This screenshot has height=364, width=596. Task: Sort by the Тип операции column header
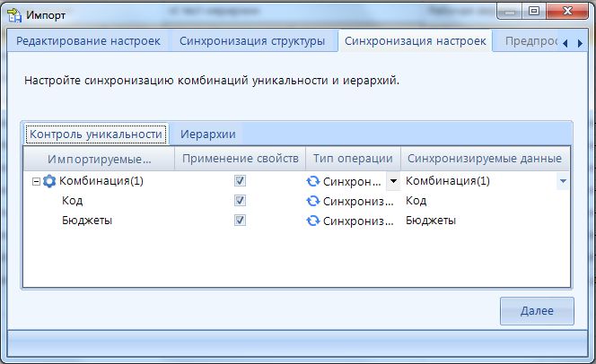353,159
